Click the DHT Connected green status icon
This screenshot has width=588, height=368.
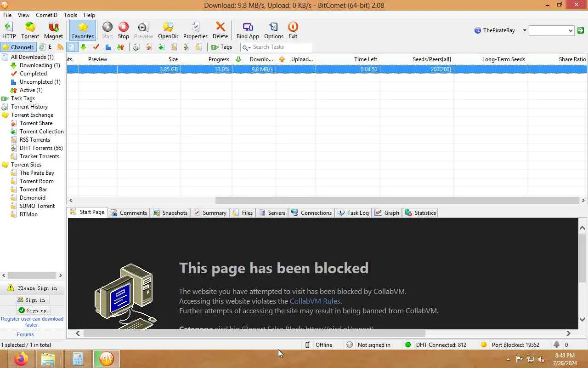point(408,345)
